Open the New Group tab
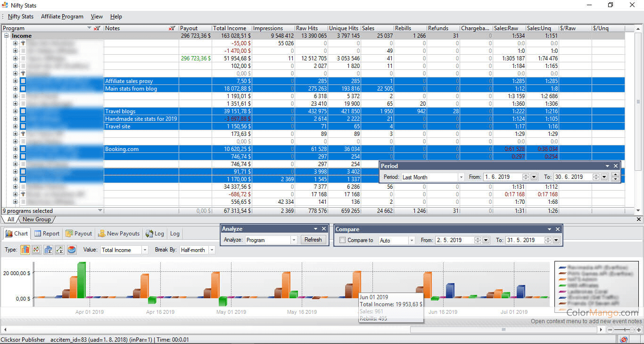The image size is (644, 344). click(36, 219)
